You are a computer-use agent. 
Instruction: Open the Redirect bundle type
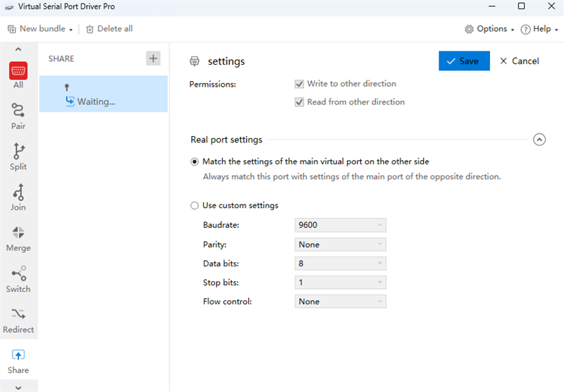tap(18, 320)
